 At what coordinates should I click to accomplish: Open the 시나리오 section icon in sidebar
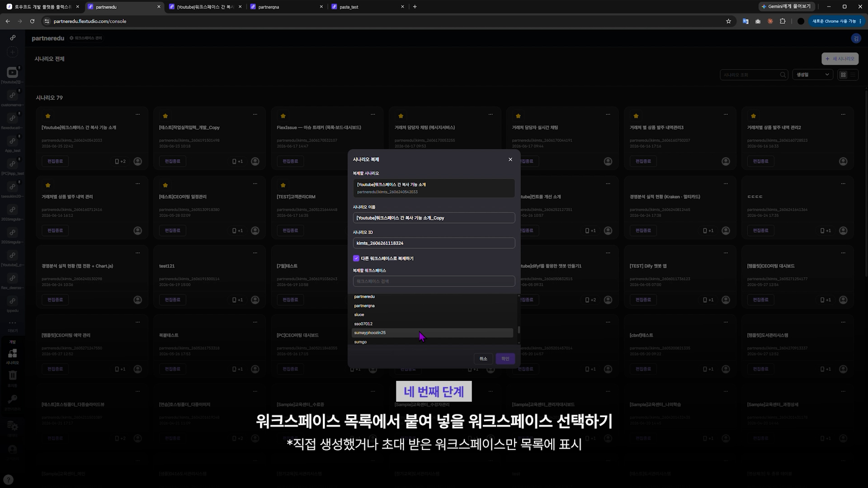(13, 353)
